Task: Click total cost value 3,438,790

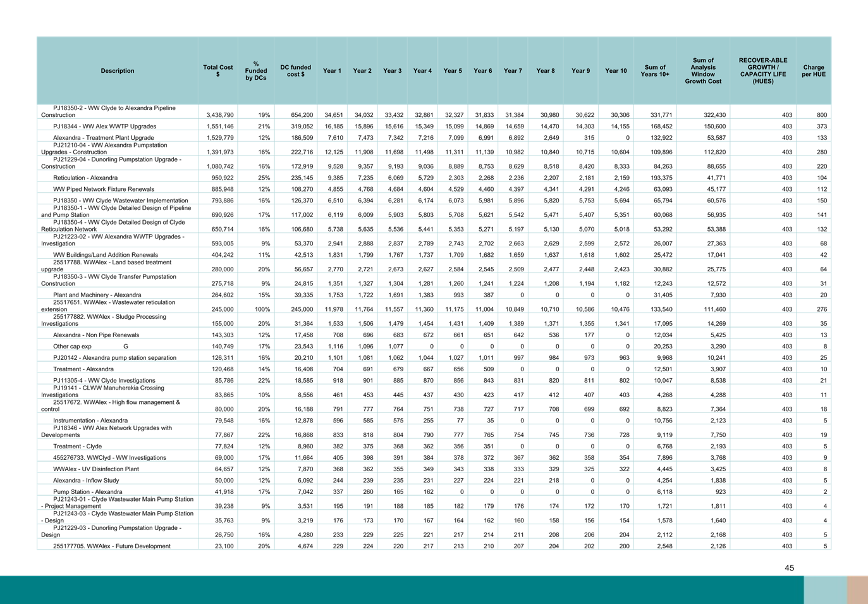Action: click(x=220, y=115)
